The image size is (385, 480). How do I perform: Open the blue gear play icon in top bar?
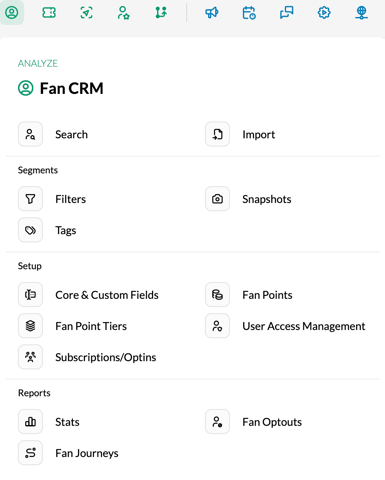tap(324, 13)
